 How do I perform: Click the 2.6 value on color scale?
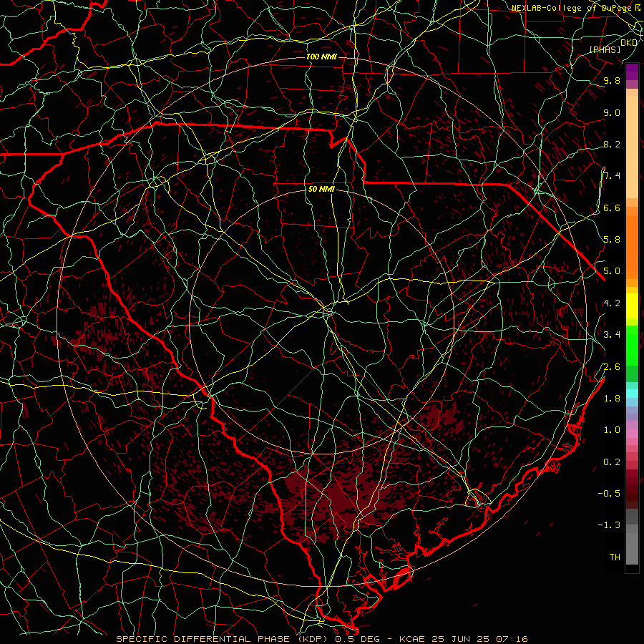click(612, 366)
